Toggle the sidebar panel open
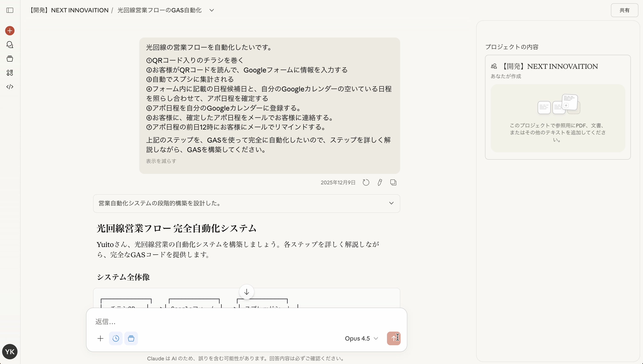The width and height of the screenshot is (643, 364). click(10, 10)
